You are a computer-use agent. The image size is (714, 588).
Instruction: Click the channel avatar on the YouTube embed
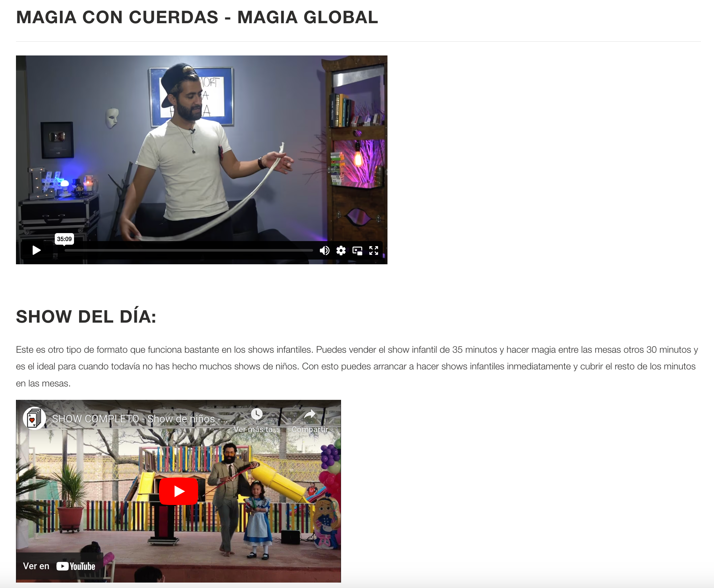click(x=34, y=418)
